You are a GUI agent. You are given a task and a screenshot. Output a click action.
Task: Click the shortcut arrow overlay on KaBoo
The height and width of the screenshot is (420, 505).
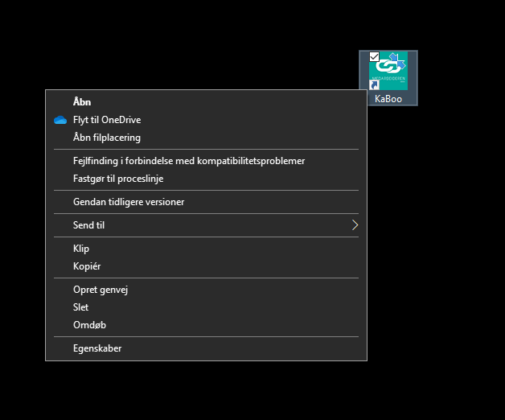pyautogui.click(x=374, y=85)
